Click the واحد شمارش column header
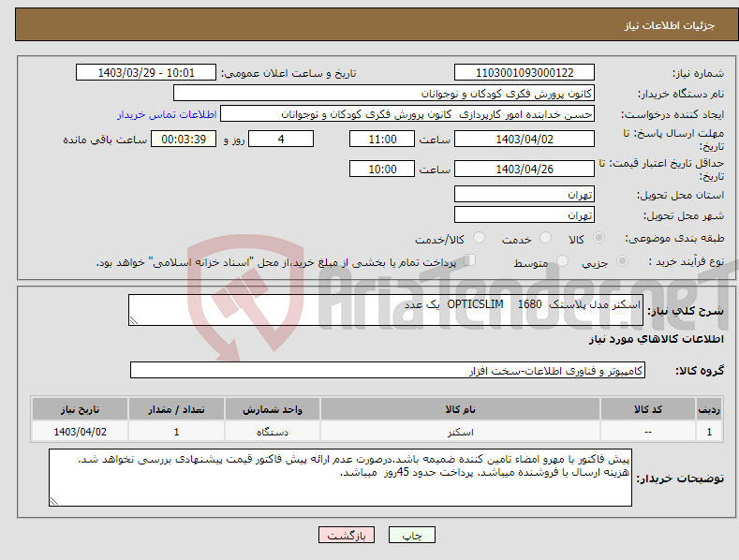 coord(273,409)
